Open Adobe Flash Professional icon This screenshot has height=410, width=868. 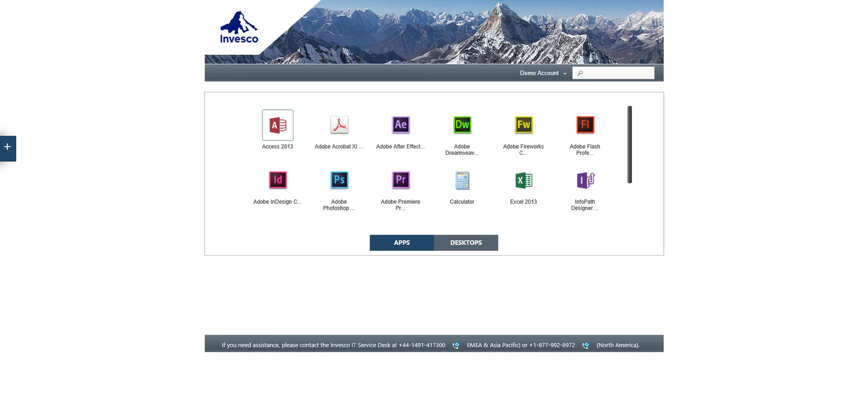(585, 125)
